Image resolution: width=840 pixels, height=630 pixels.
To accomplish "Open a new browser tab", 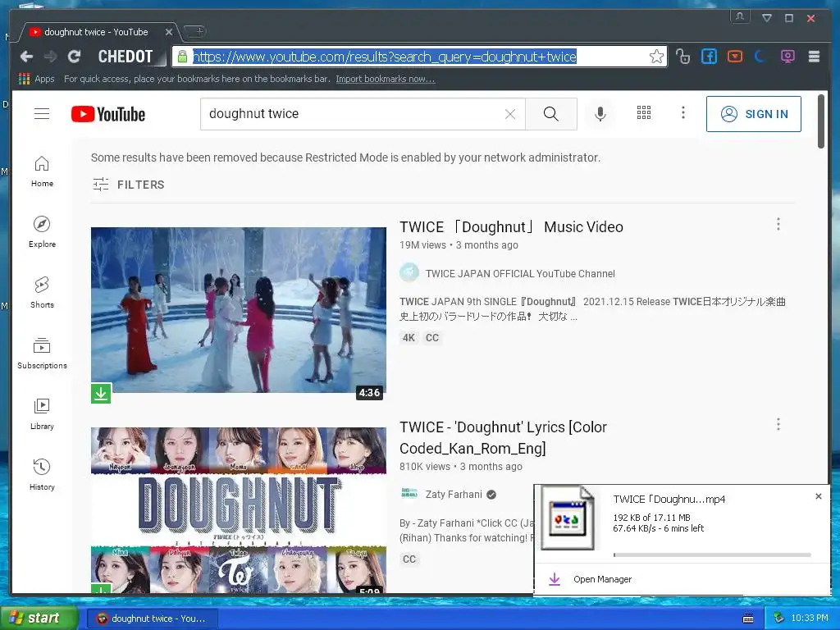I will [x=194, y=31].
